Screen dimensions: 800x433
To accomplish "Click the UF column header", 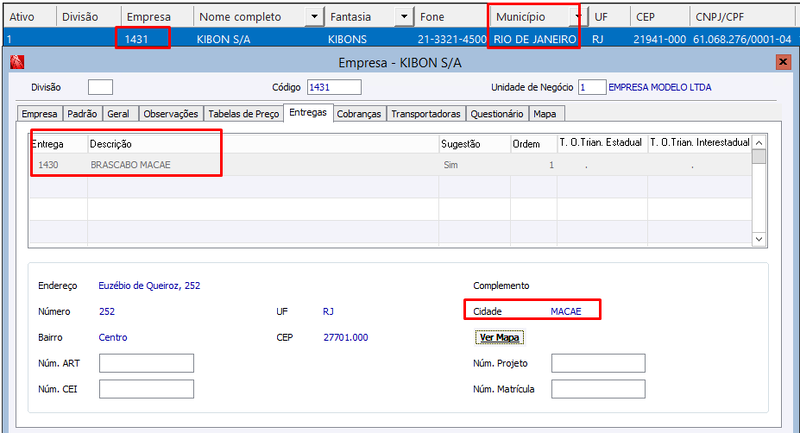I will (609, 17).
